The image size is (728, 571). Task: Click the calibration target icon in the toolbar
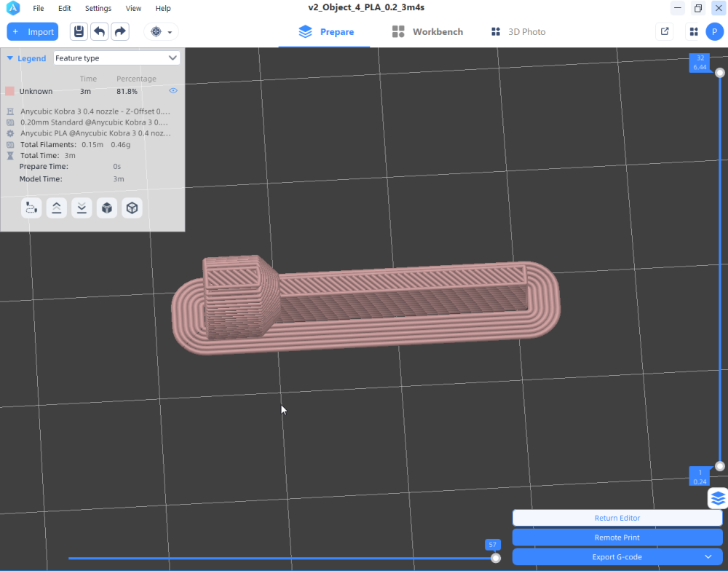(x=156, y=31)
